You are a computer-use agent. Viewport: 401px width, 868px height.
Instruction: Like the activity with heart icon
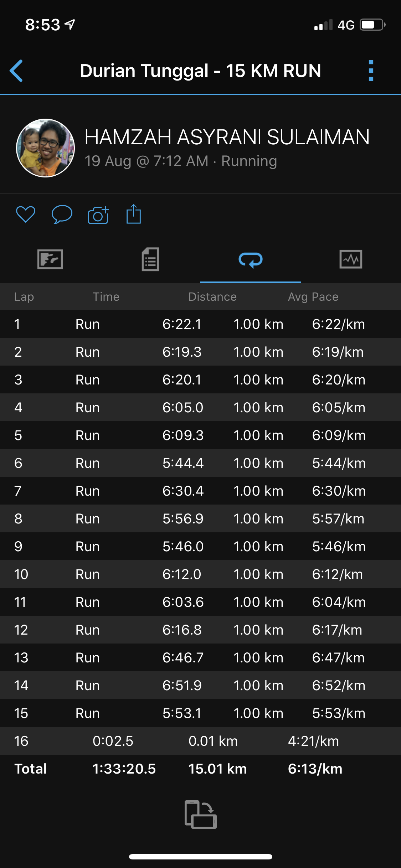point(26,215)
